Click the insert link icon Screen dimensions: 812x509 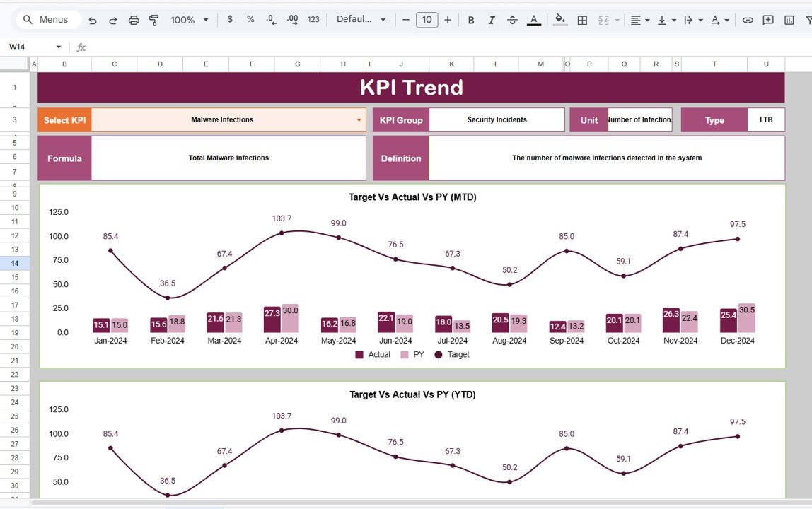(x=747, y=20)
